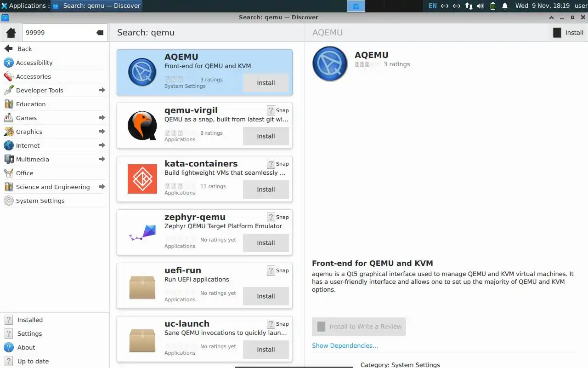588x368 pixels.
Task: Click the Science and Engineering icon
Action: coord(8,187)
